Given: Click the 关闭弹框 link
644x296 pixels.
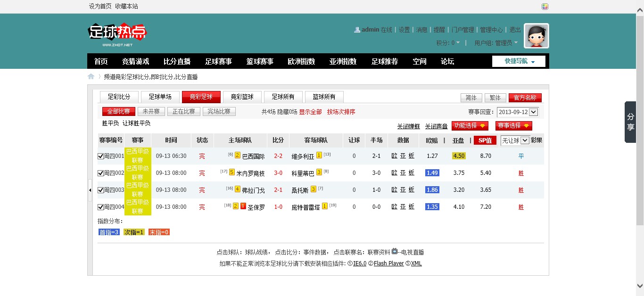Looking at the screenshot, I should coord(408,126).
